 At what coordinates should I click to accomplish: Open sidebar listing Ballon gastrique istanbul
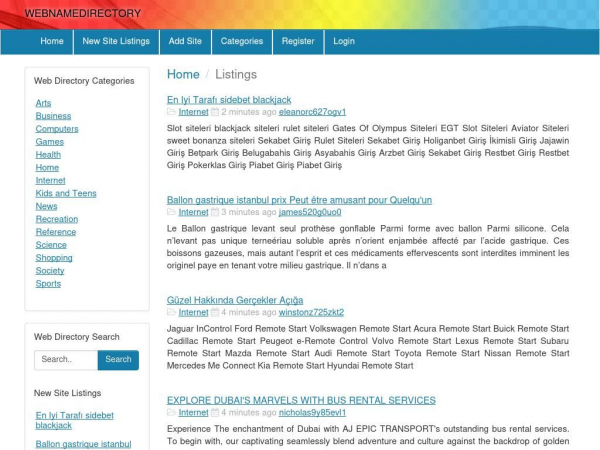[x=83, y=444]
